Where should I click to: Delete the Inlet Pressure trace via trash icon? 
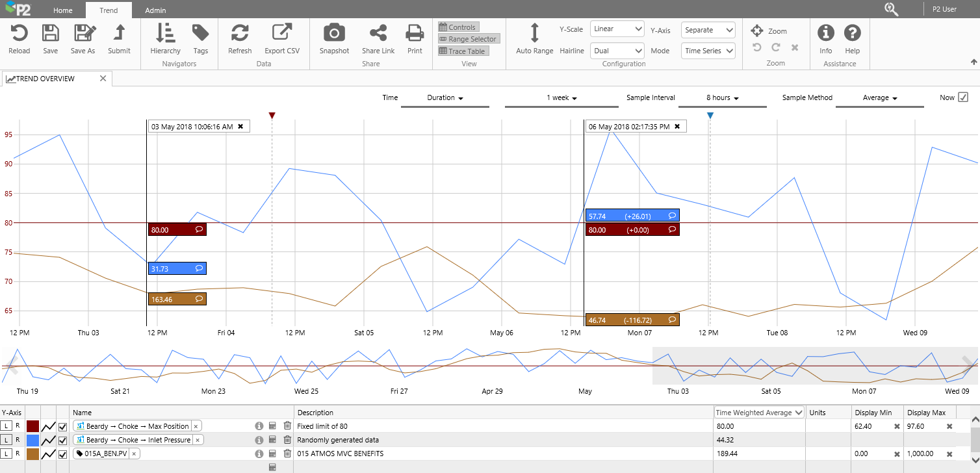[287, 440]
